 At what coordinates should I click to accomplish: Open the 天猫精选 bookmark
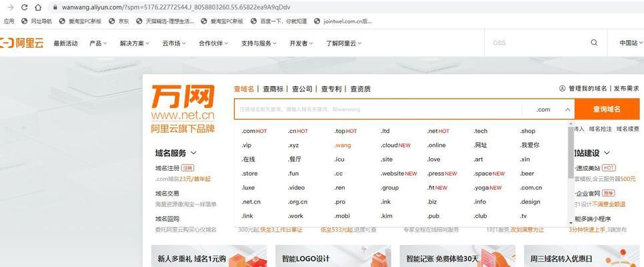click(165, 21)
